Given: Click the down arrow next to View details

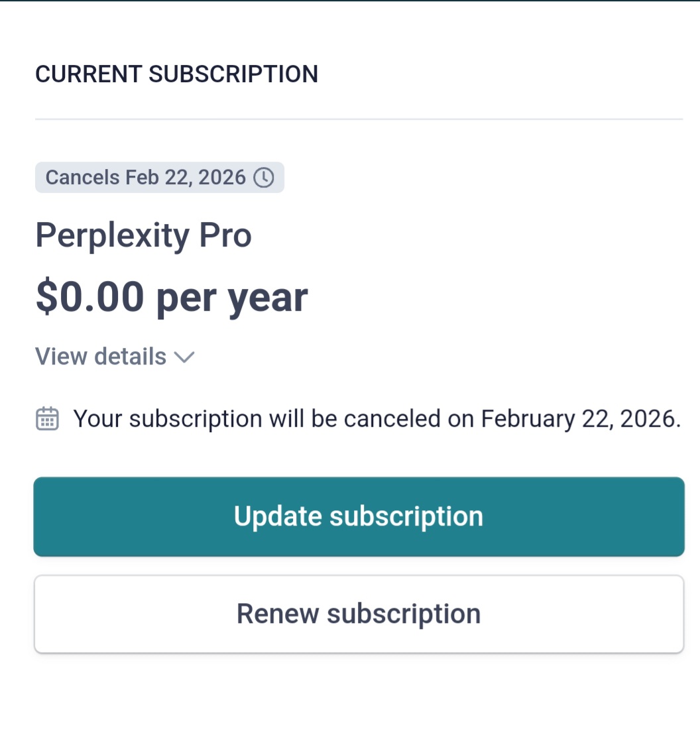Looking at the screenshot, I should pos(184,357).
